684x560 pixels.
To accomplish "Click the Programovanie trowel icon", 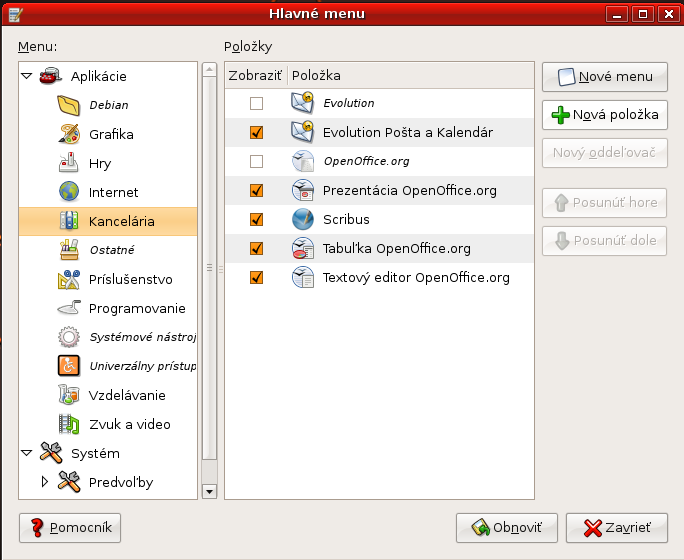I will [x=69, y=308].
